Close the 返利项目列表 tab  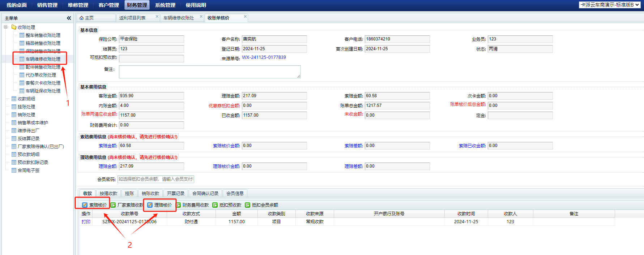point(157,16)
